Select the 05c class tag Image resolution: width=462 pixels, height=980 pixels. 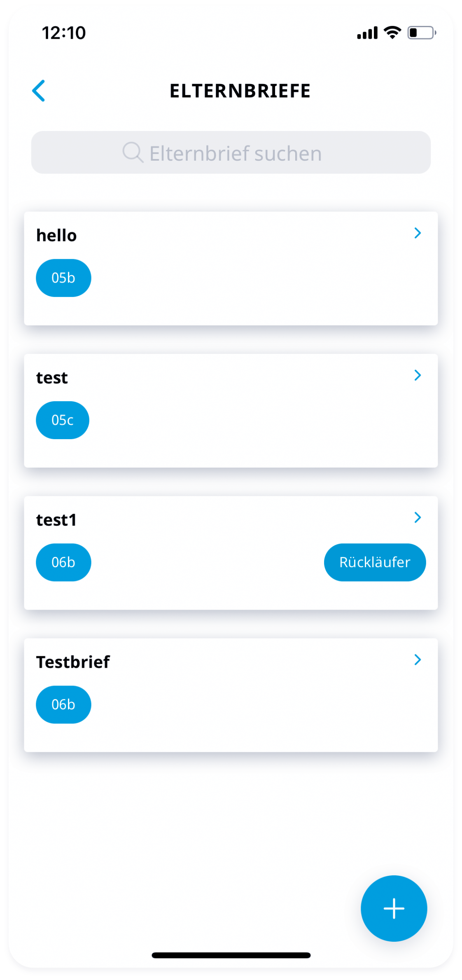(63, 420)
